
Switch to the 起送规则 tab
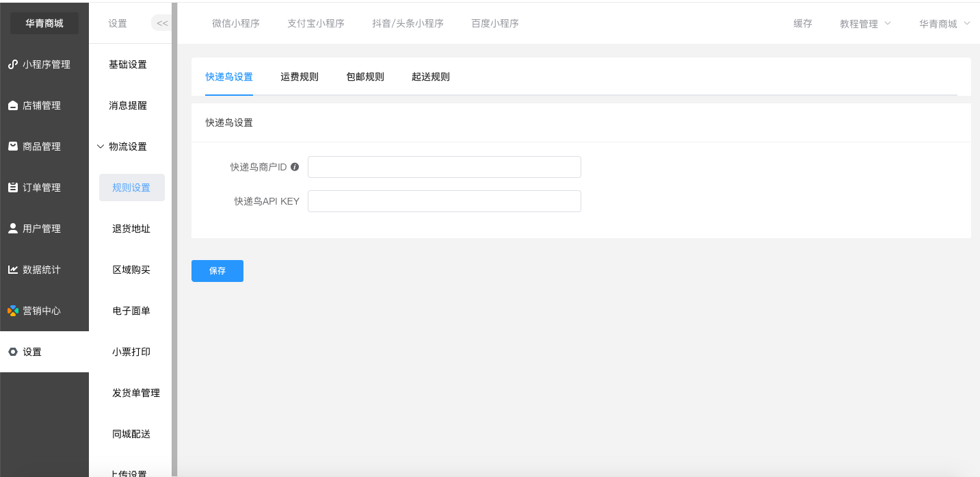tap(431, 77)
